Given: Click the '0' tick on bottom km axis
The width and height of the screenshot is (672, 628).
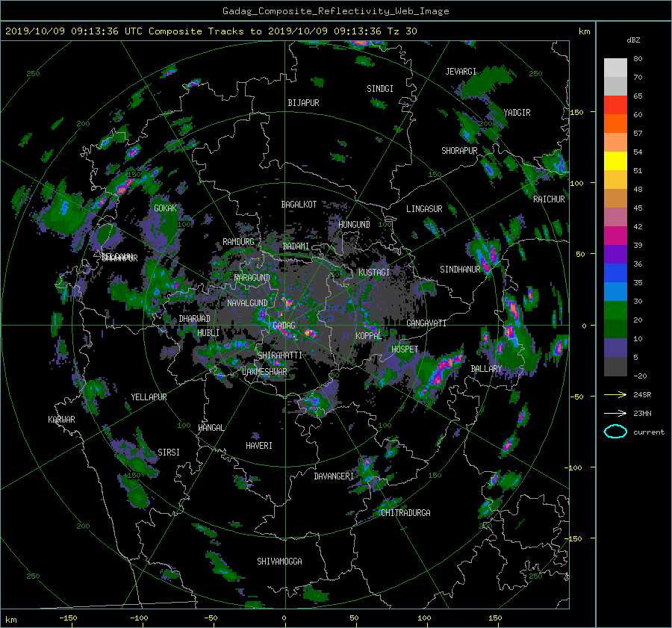Looking at the screenshot, I should point(284,618).
